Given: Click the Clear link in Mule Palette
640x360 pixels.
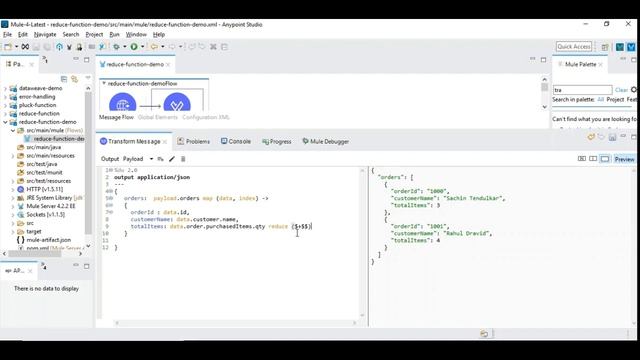Looking at the screenshot, I should coord(621,90).
